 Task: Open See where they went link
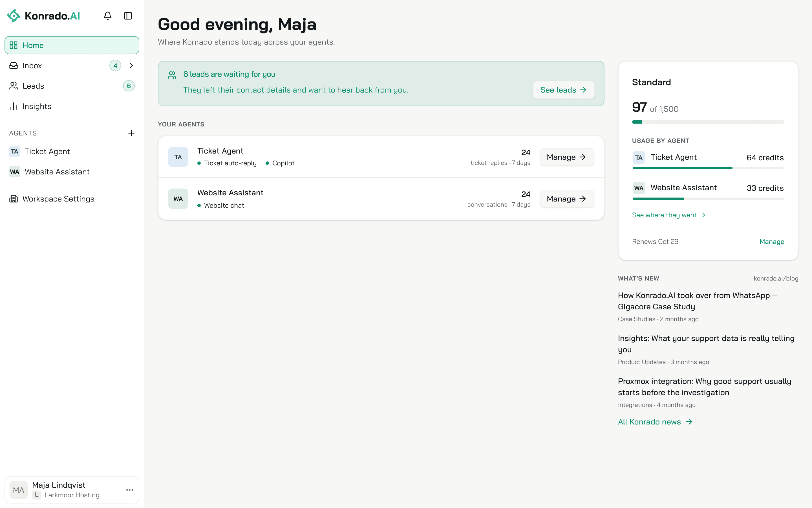tap(669, 215)
